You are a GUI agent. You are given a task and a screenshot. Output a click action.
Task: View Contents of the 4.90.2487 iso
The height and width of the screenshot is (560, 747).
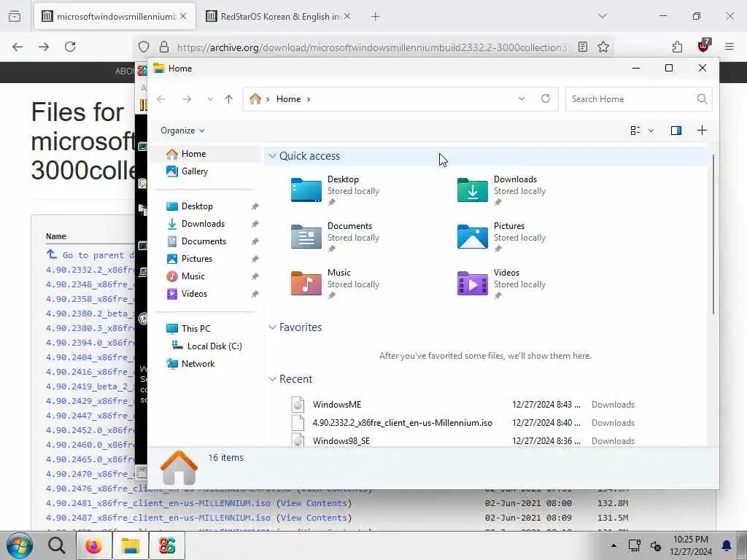(314, 518)
